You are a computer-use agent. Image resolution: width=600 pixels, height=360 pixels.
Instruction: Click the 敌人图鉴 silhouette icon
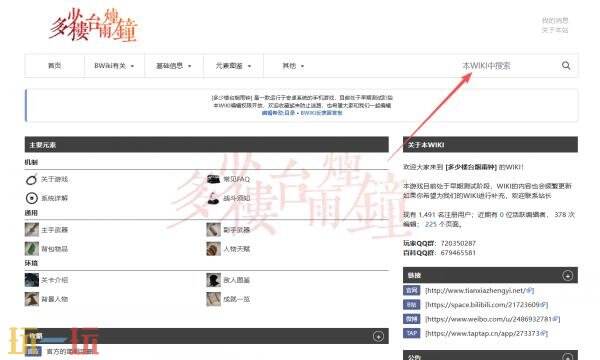tap(214, 280)
